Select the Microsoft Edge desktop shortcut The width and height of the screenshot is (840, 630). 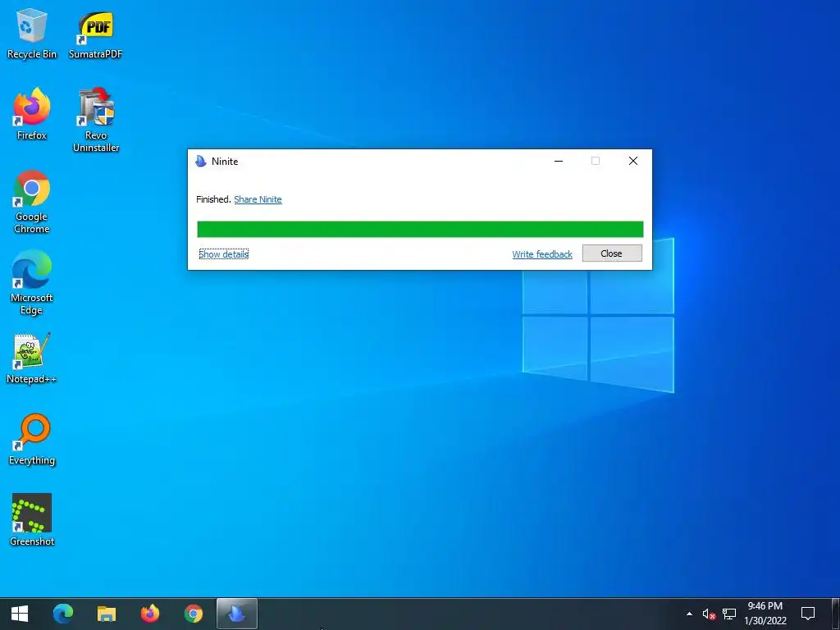click(x=32, y=283)
